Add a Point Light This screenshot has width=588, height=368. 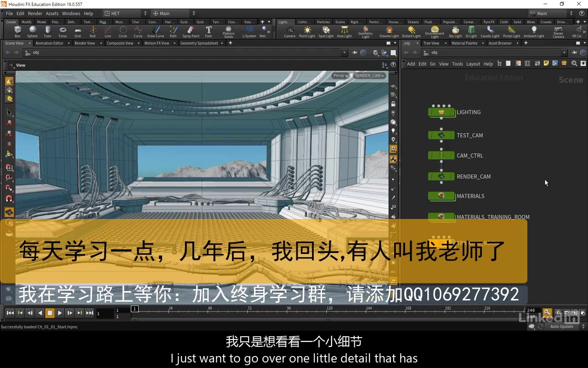[307, 32]
